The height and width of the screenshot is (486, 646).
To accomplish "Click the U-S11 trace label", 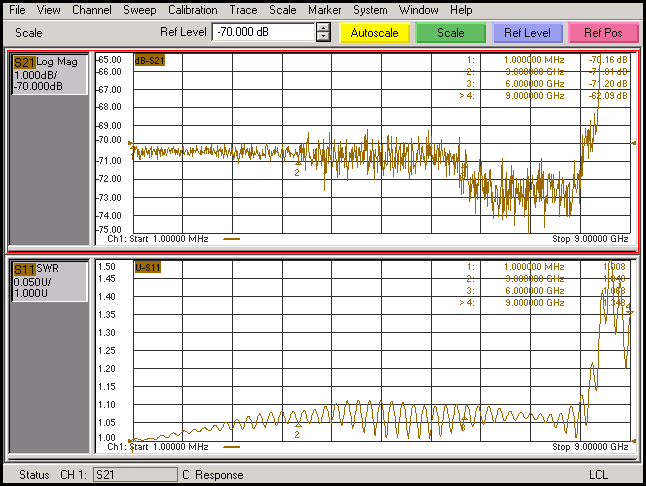I will 147,267.
